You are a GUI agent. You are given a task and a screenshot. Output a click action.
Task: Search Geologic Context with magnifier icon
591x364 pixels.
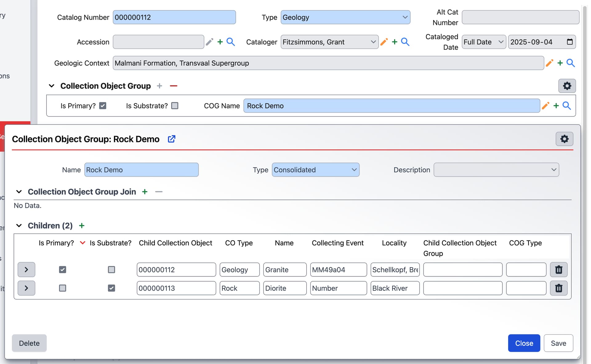click(x=570, y=63)
